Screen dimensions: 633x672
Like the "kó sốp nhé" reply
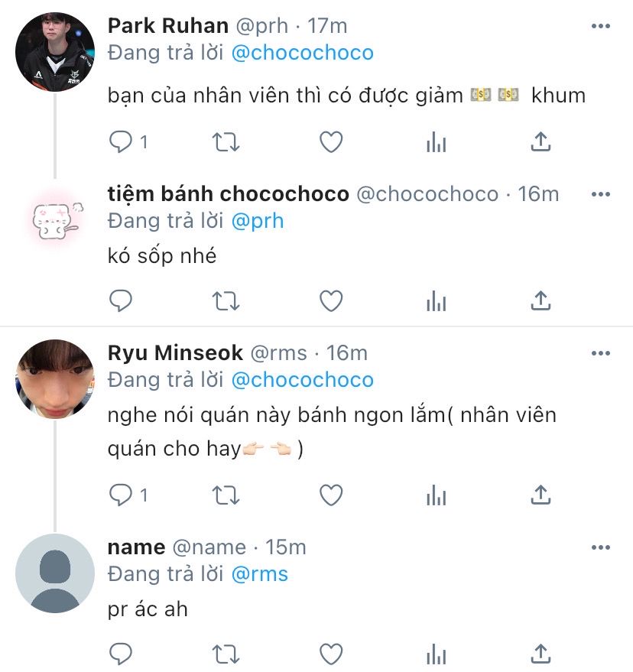click(330, 300)
